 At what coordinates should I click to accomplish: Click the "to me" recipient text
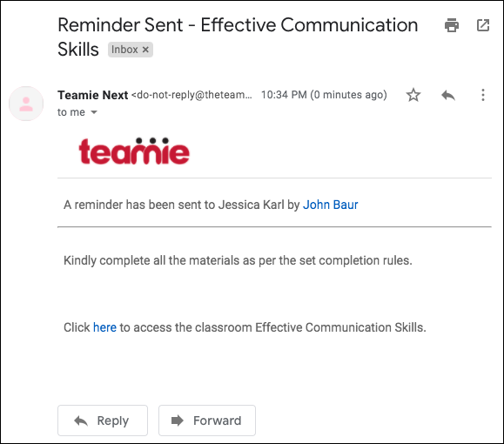pyautogui.click(x=71, y=112)
